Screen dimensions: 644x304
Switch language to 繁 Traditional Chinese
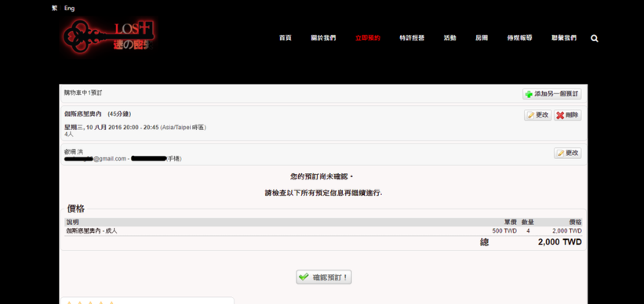click(x=54, y=8)
